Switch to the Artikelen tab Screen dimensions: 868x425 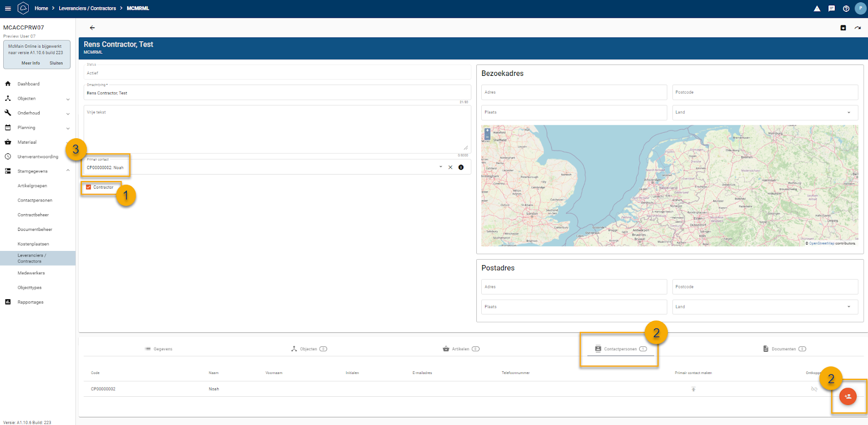(x=461, y=349)
